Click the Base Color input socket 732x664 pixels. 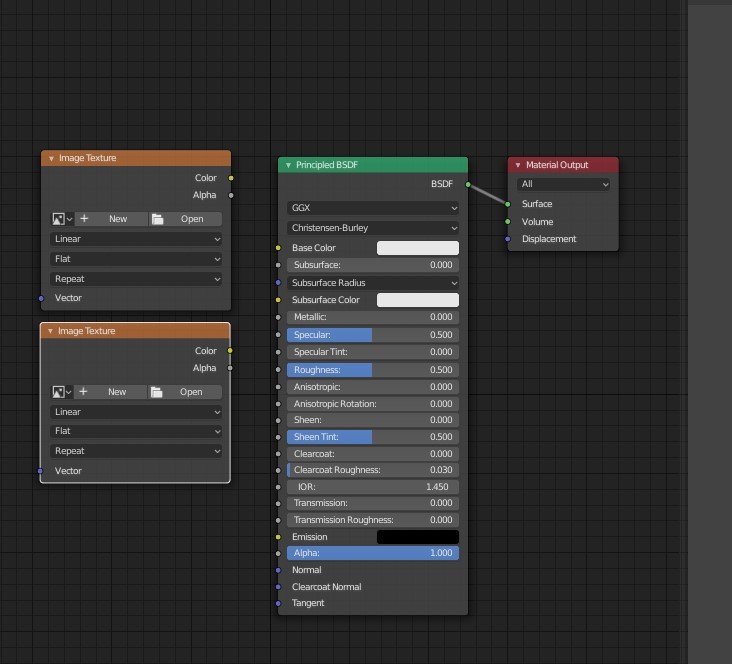278,248
